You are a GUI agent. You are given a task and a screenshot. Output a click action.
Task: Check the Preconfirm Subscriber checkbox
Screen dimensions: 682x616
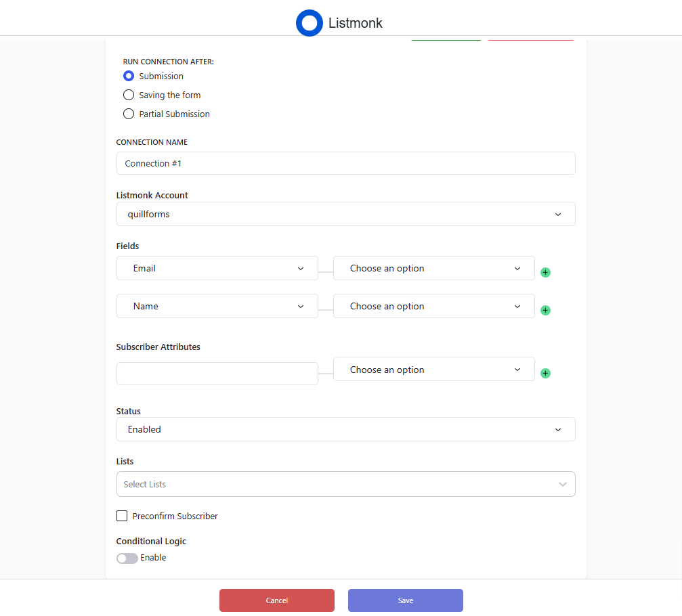[122, 516]
